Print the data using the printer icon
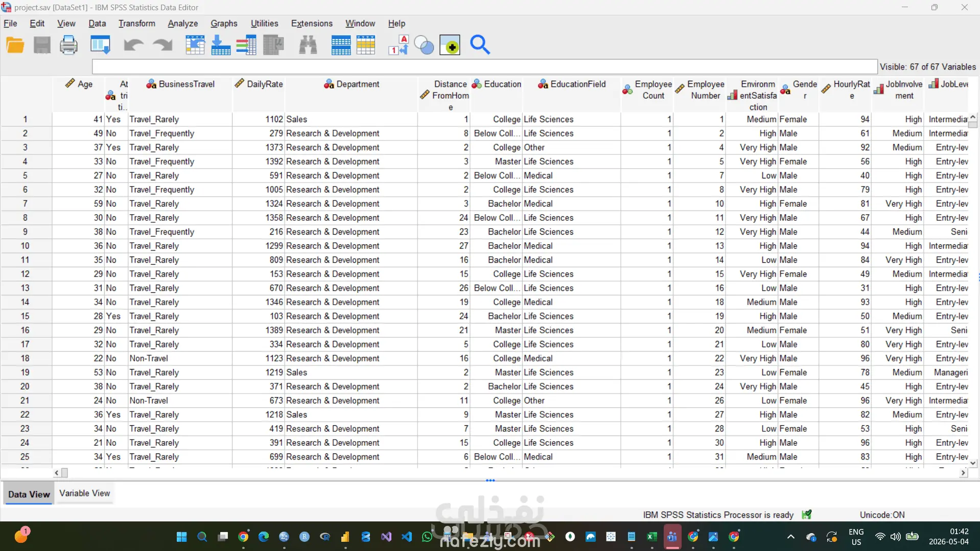Screen dimensions: 980x551 [x=68, y=45]
